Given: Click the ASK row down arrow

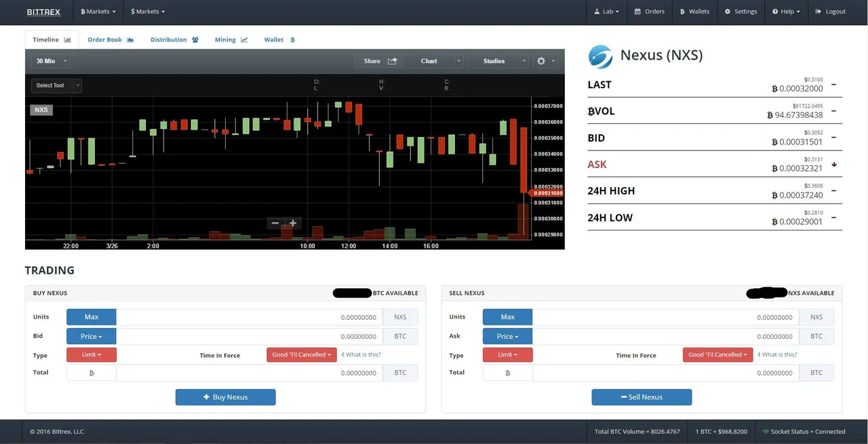Looking at the screenshot, I should click(834, 165).
